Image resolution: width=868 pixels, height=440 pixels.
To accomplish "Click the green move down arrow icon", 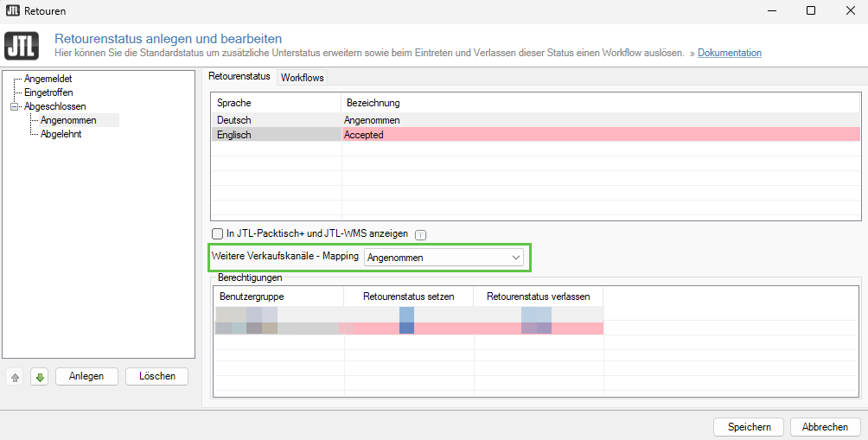I will coord(39,377).
